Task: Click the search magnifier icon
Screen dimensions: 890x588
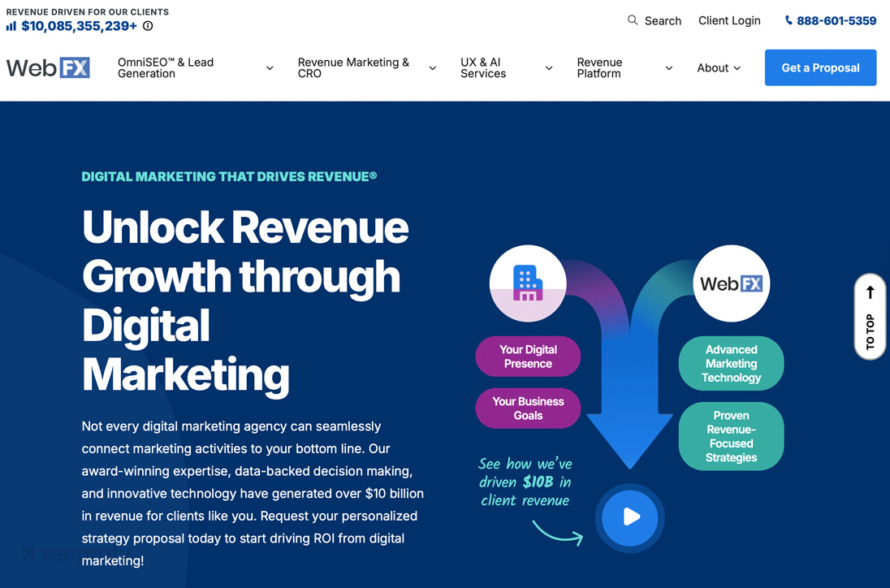Action: 633,20
